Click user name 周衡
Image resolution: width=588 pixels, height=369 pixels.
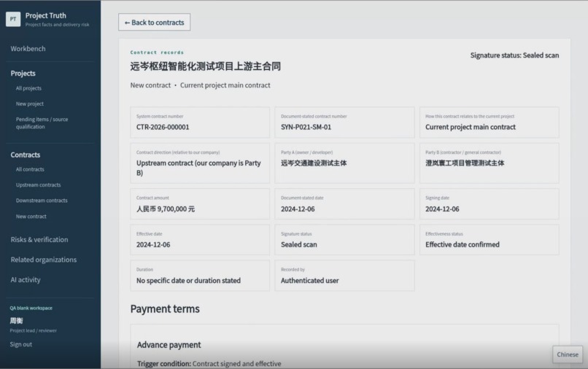17,321
